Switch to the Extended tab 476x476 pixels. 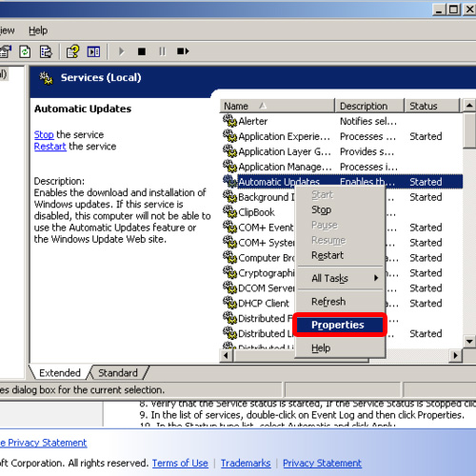[x=60, y=372]
